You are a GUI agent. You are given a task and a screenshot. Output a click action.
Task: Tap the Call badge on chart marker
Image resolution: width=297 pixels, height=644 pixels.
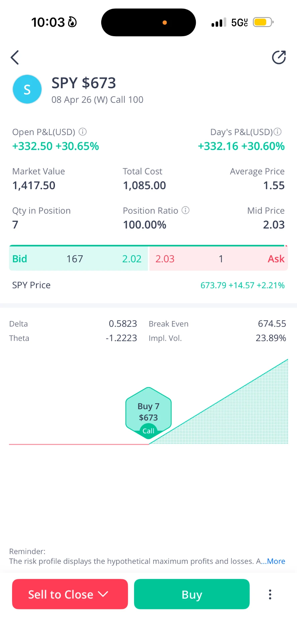[x=148, y=431]
